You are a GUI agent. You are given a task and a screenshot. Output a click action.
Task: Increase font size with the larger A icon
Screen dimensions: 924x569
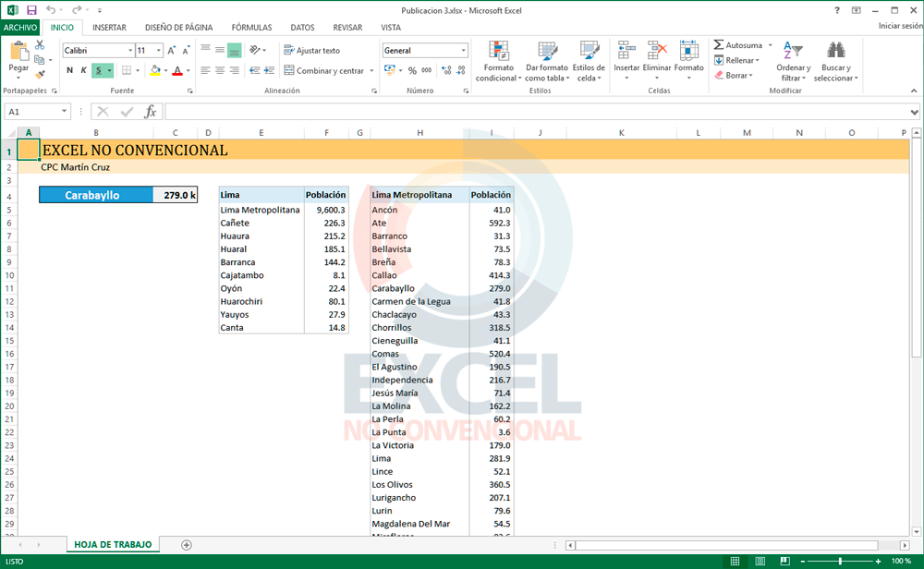coord(172,51)
